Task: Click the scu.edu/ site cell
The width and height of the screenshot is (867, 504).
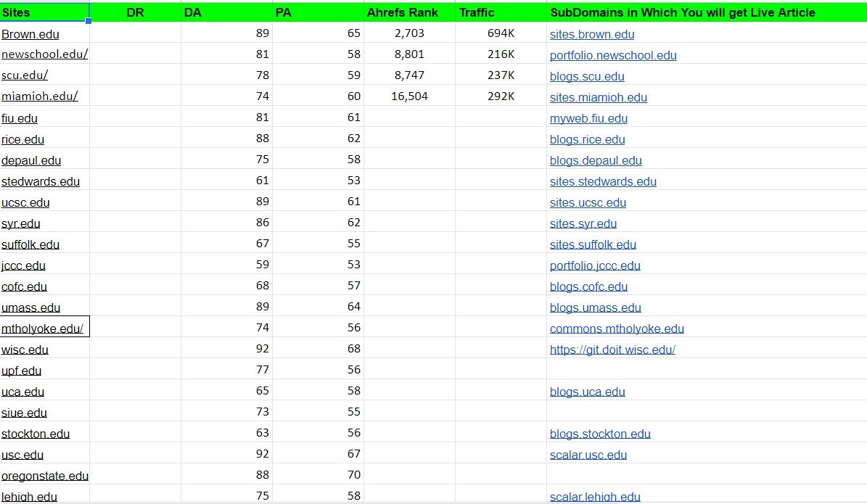Action: (x=44, y=75)
